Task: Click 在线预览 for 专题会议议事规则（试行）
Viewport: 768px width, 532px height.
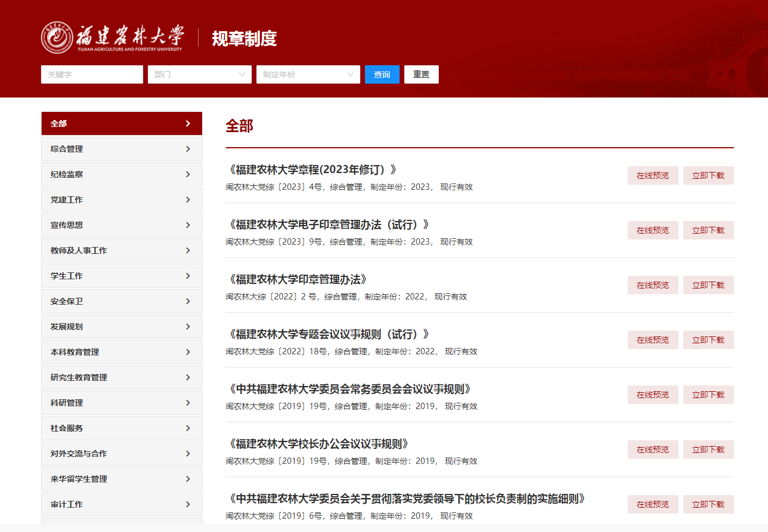Action: 653,340
